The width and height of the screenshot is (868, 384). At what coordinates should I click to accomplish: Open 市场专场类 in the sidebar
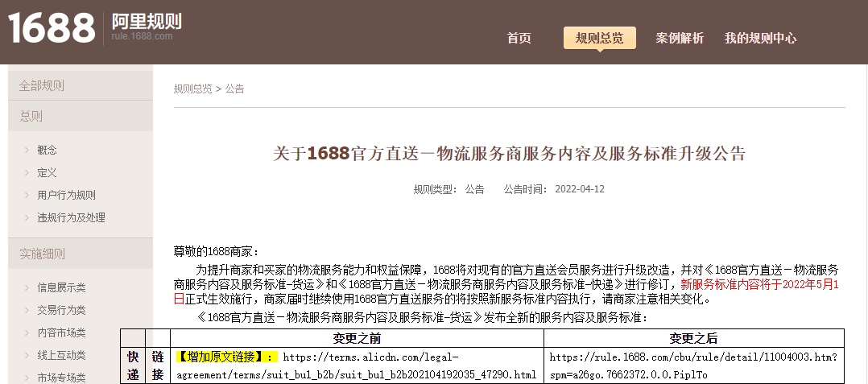coord(61,378)
